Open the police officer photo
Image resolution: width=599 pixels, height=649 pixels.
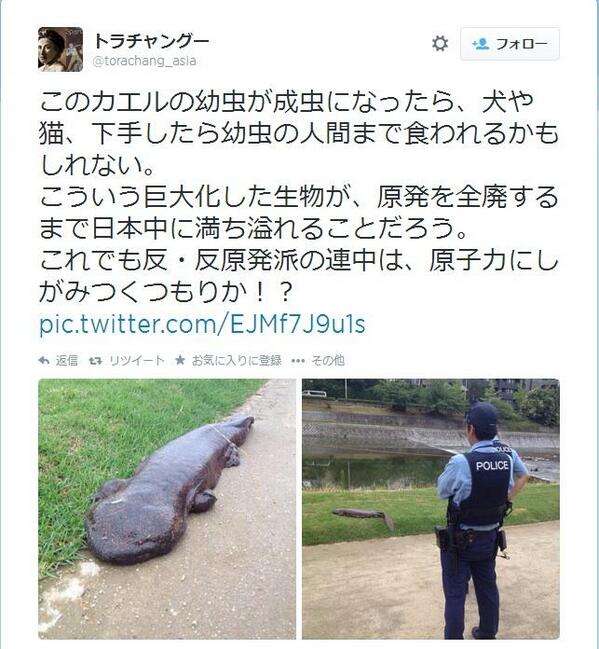click(x=431, y=509)
